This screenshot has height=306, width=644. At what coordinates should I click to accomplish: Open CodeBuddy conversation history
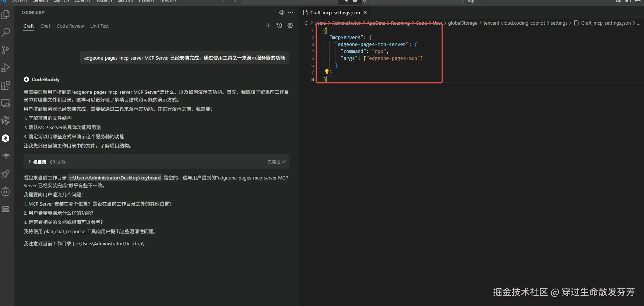pyautogui.click(x=279, y=25)
